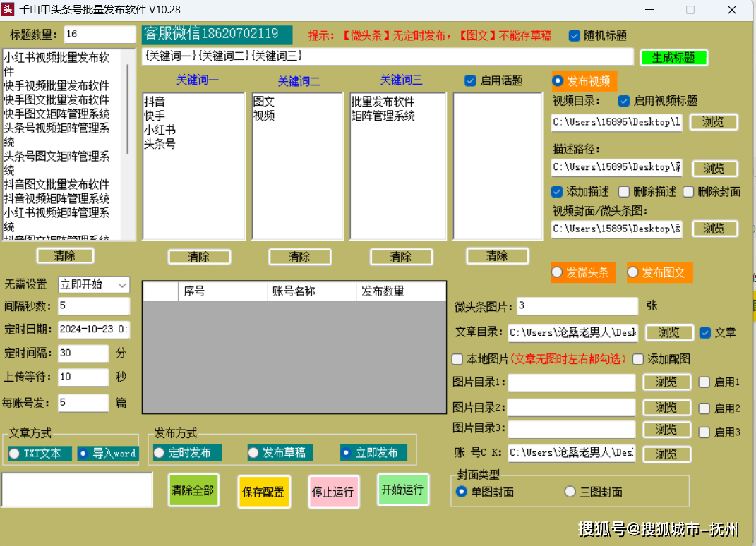Click the red 头 app icon in title bar
The height and width of the screenshot is (546, 756).
coord(8,9)
